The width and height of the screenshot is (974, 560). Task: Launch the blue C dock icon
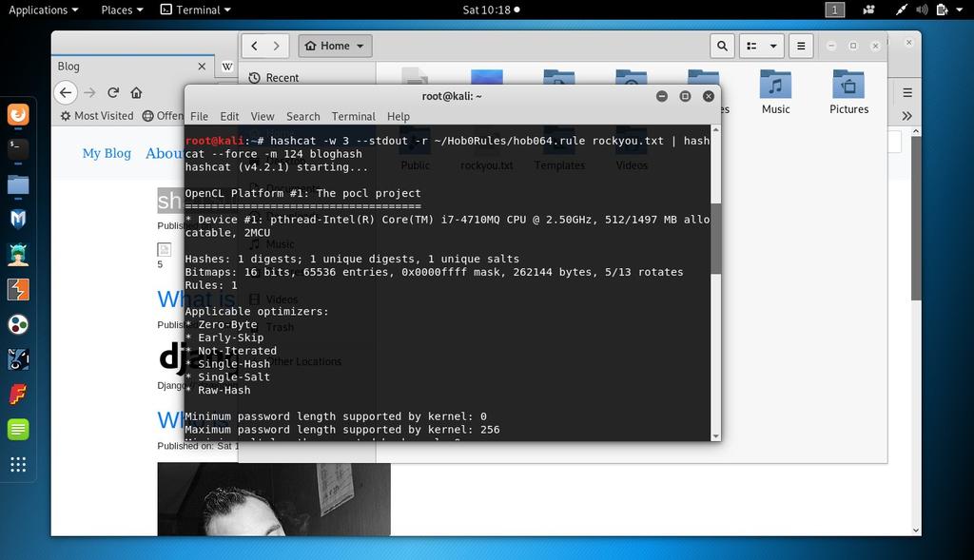point(18,359)
